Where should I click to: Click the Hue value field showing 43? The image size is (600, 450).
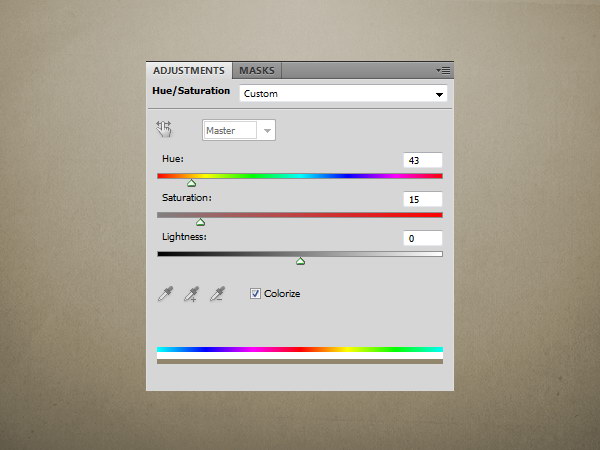[x=423, y=160]
